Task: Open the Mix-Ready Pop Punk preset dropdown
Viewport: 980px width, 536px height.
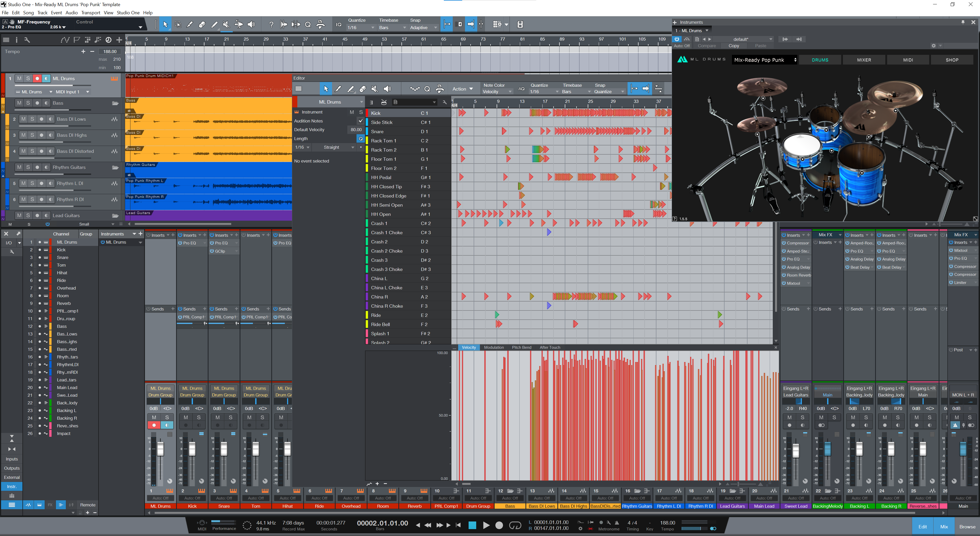Action: 765,60
